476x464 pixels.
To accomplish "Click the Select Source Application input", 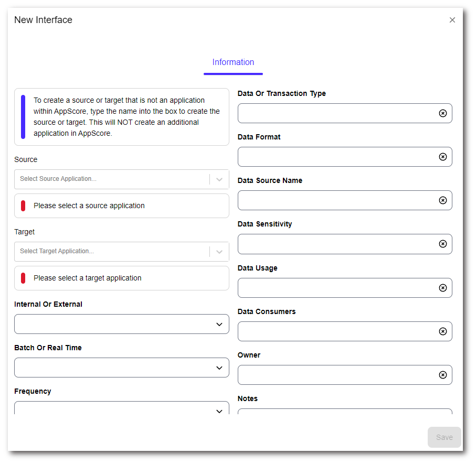I will coord(110,179).
